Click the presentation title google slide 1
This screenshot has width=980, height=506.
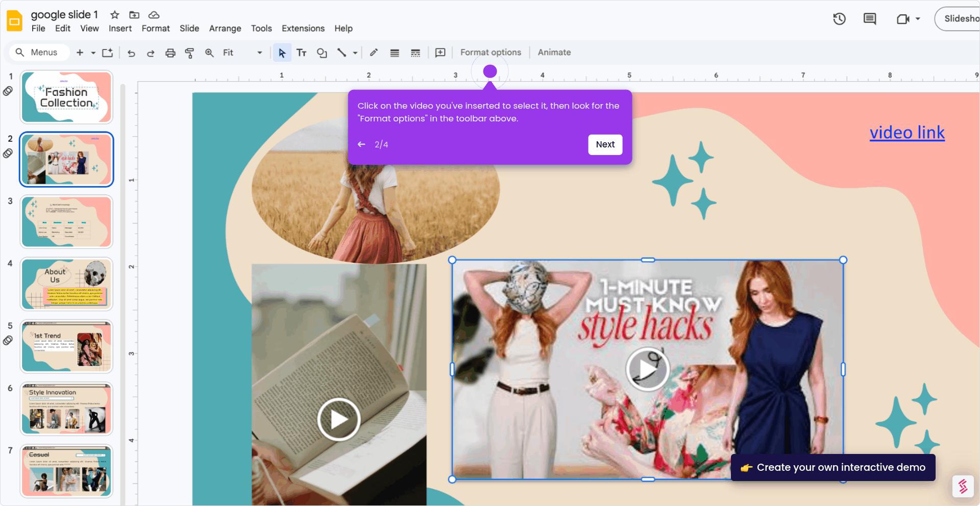point(64,15)
